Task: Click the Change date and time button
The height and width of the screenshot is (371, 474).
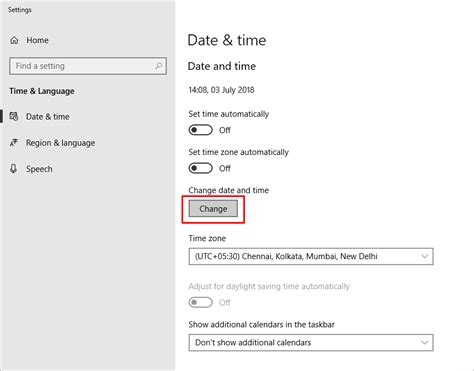Action: pos(213,209)
